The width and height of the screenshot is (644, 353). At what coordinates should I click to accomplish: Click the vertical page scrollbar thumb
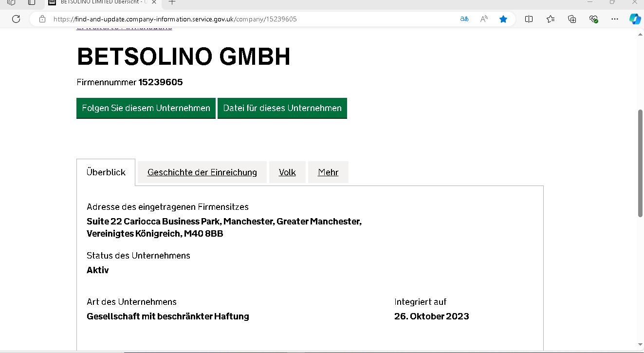pyautogui.click(x=640, y=163)
